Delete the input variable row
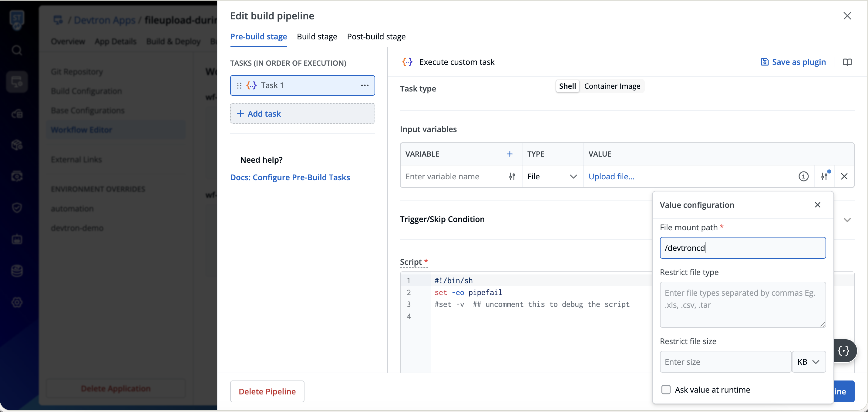 pos(844,176)
